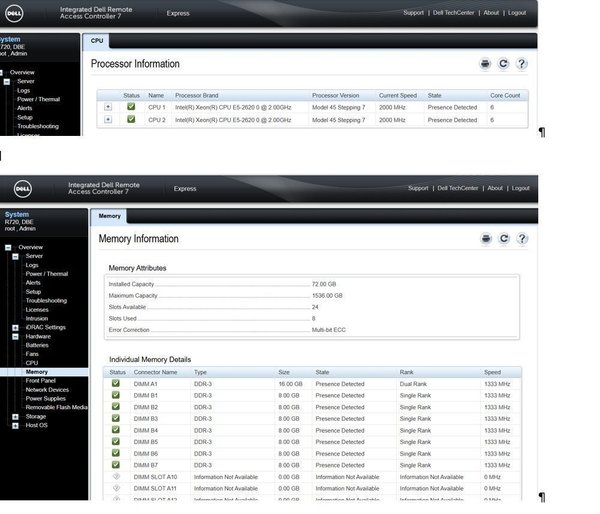This screenshot has width=600, height=514.
Task: Click status icon for DIMM B3
Action: 116,418
